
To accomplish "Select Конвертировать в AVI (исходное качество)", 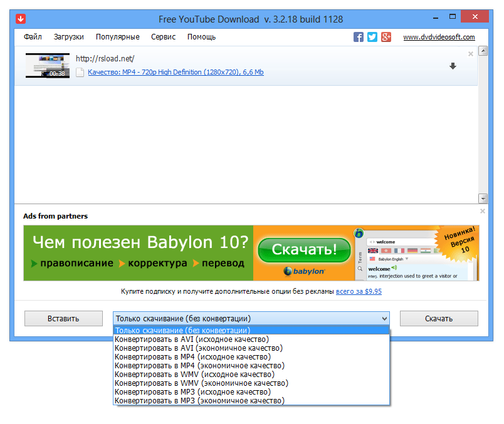I will click(251, 339).
